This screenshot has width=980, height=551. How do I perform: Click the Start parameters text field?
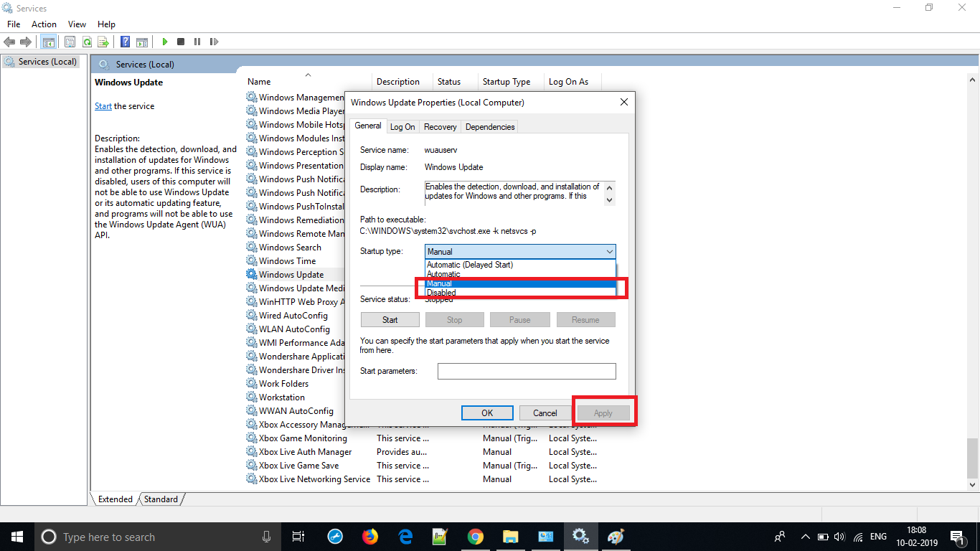click(x=527, y=371)
